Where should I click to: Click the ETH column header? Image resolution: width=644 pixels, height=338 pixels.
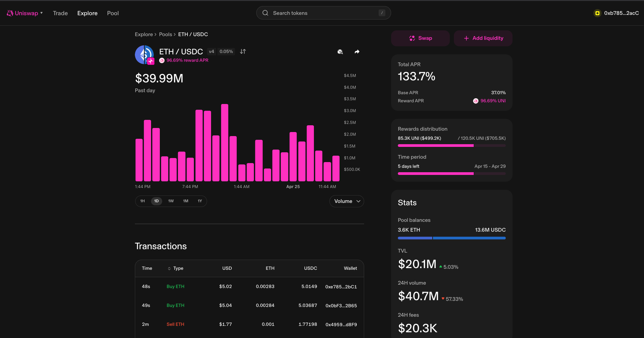[x=270, y=268]
